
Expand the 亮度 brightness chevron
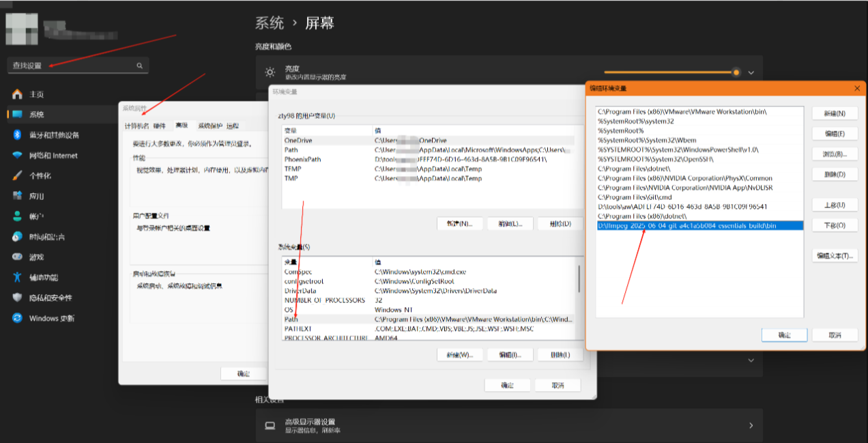point(751,72)
